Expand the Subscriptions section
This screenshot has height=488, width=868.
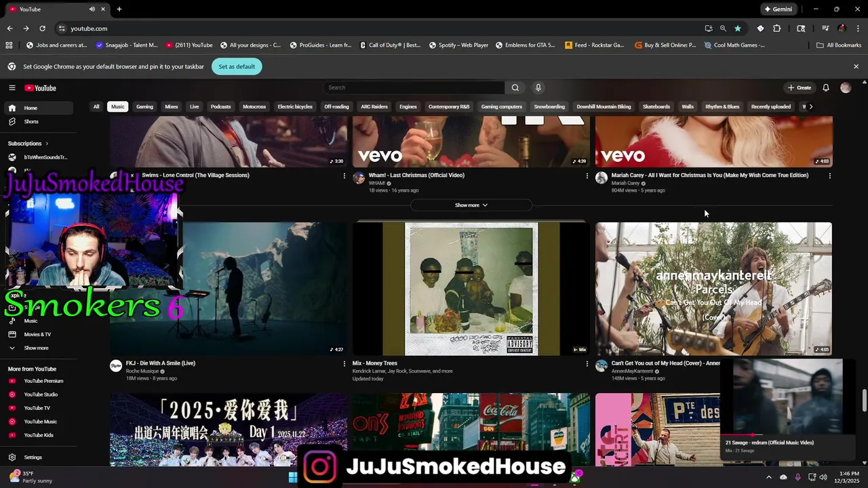tap(28, 144)
